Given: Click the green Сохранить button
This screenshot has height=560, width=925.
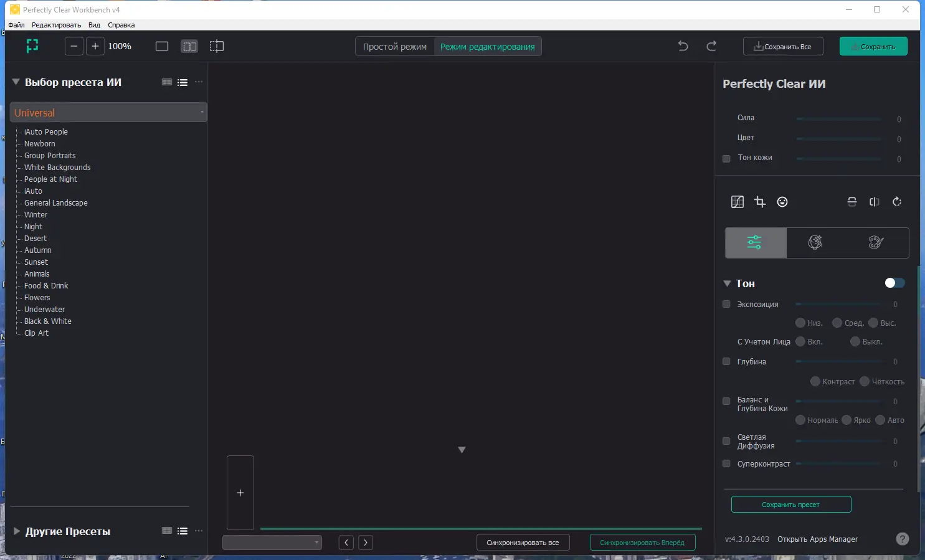Looking at the screenshot, I should [x=873, y=46].
